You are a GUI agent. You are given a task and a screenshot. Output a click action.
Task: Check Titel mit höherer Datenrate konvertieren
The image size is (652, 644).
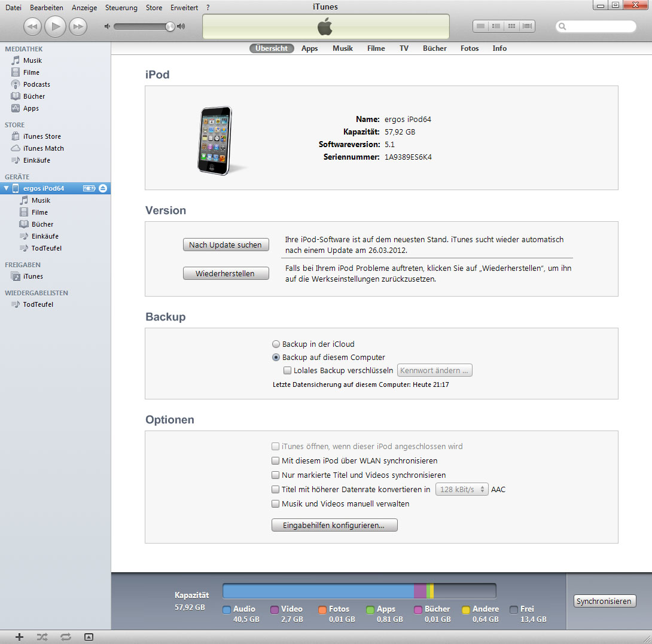coord(275,489)
